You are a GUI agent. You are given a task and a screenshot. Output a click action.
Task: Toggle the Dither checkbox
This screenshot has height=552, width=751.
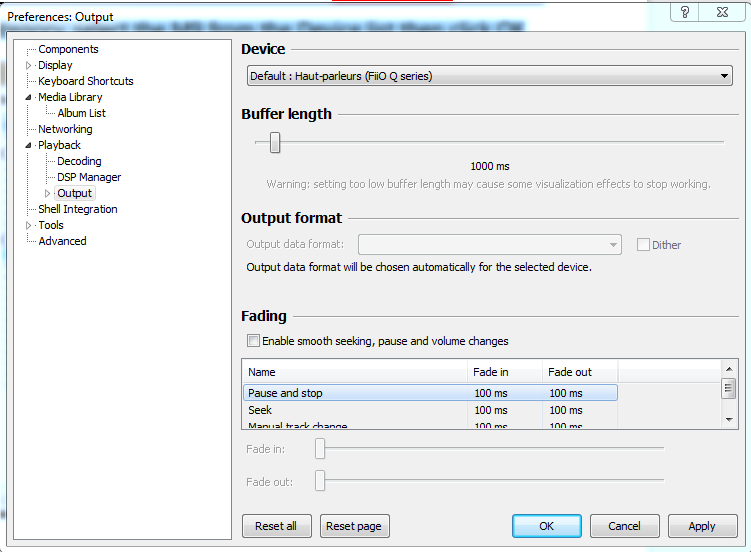point(643,245)
